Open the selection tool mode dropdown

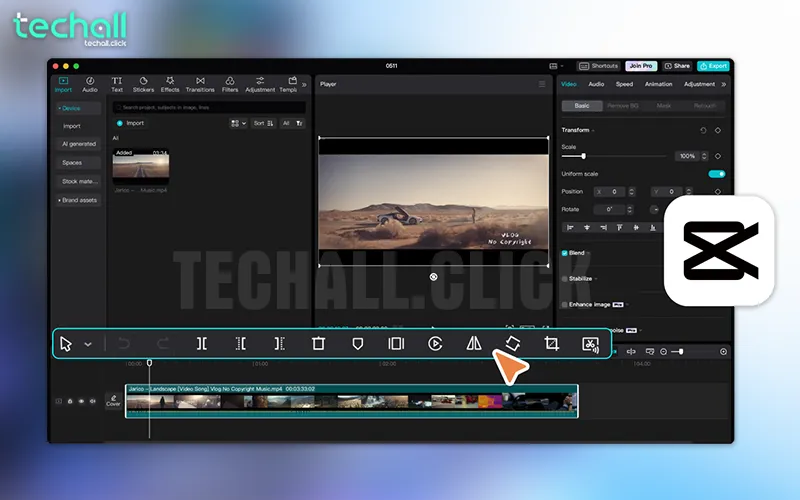(88, 344)
